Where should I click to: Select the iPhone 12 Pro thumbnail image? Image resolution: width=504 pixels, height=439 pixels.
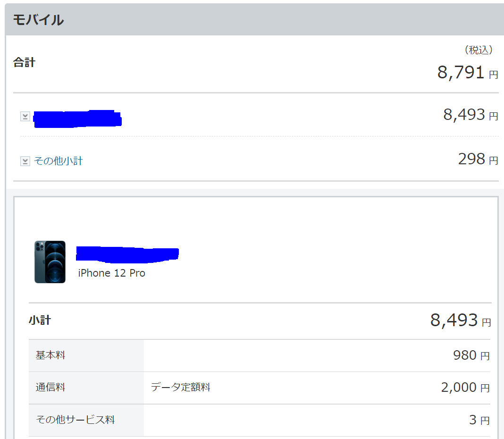tap(50, 262)
